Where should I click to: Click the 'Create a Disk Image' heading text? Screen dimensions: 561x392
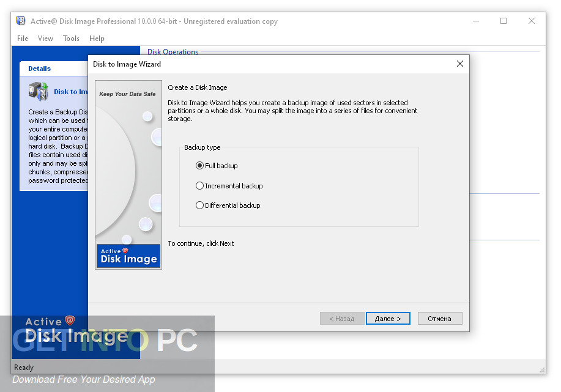(x=198, y=87)
